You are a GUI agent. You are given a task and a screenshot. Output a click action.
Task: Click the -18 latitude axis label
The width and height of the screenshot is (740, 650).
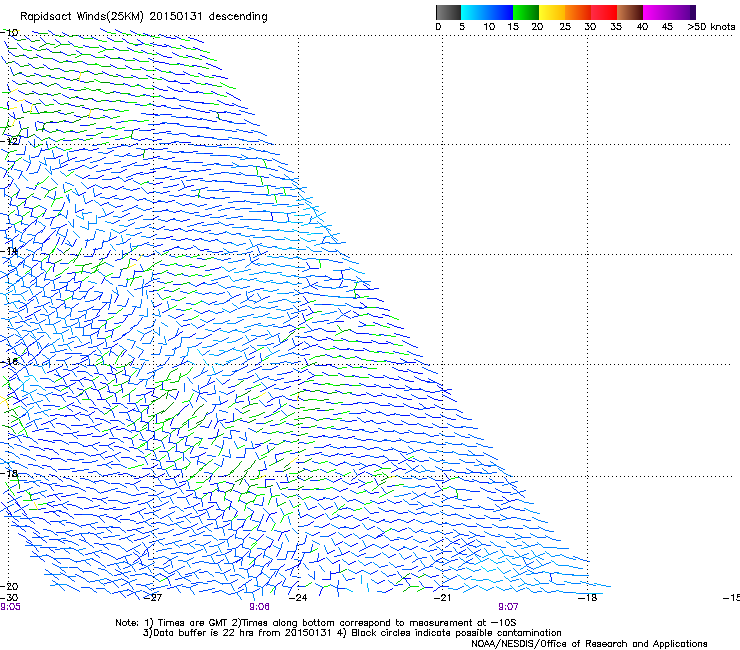[x=9, y=473]
